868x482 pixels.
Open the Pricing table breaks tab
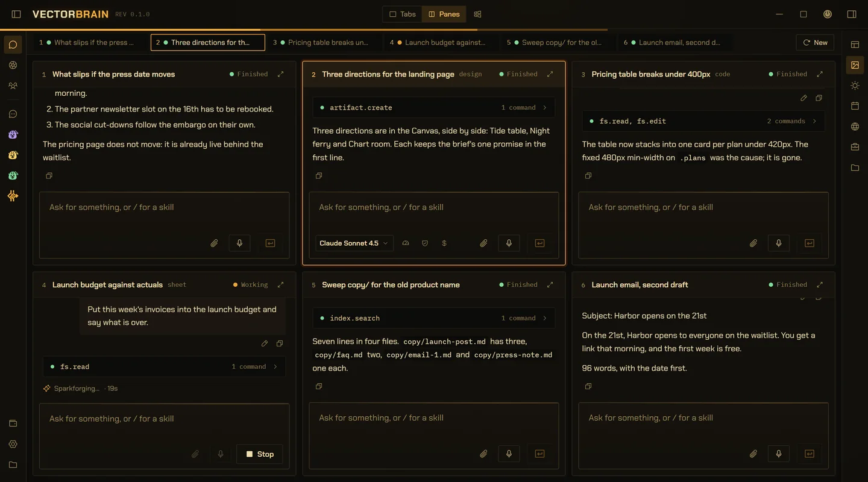(323, 43)
